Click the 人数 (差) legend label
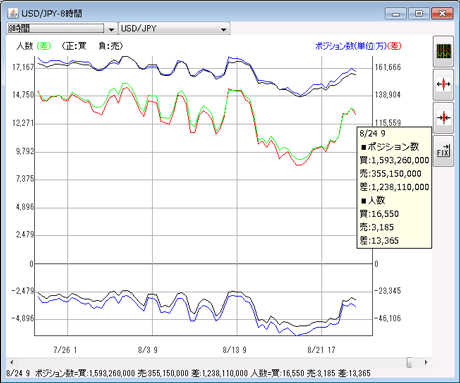 [x=33, y=46]
